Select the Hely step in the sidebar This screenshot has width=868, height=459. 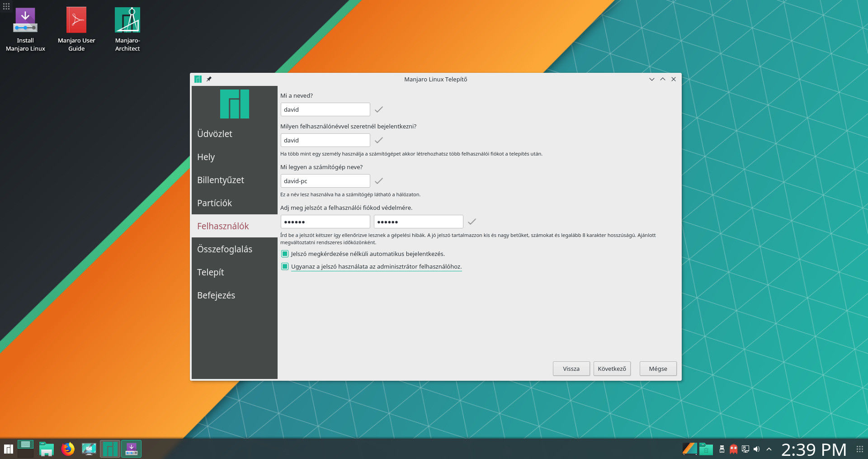pos(235,157)
